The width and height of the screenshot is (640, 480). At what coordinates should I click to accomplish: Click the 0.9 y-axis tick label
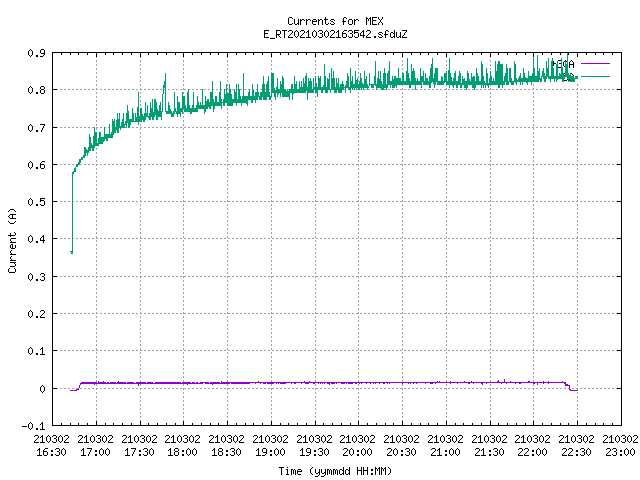pos(36,53)
